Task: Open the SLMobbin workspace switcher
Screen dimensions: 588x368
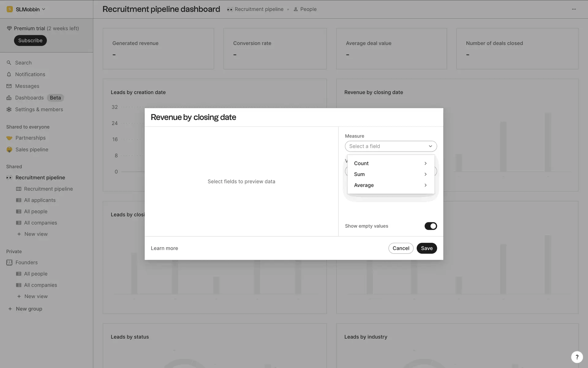Action: pyautogui.click(x=26, y=9)
